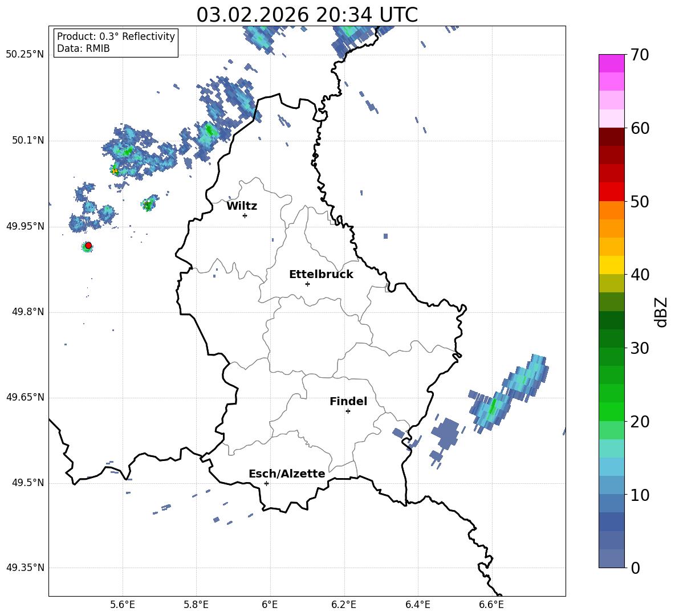This screenshot has width=675, height=616.
Task: Click the magenta colorbar segment at the top
Action: click(x=611, y=63)
